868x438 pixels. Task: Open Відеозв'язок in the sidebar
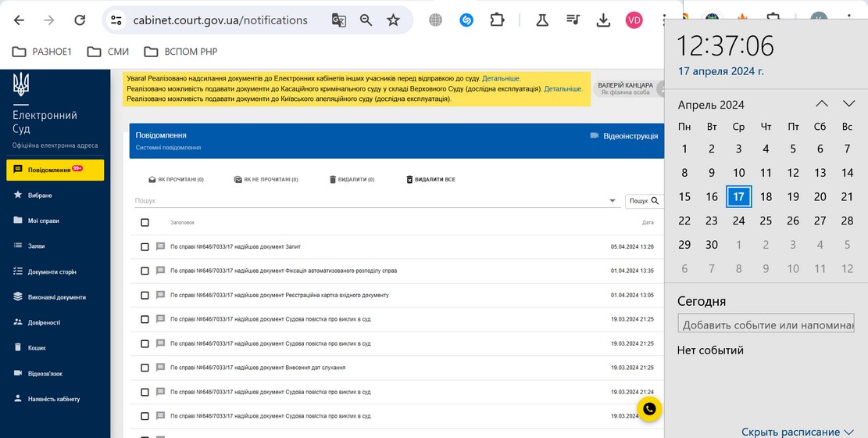click(x=45, y=373)
